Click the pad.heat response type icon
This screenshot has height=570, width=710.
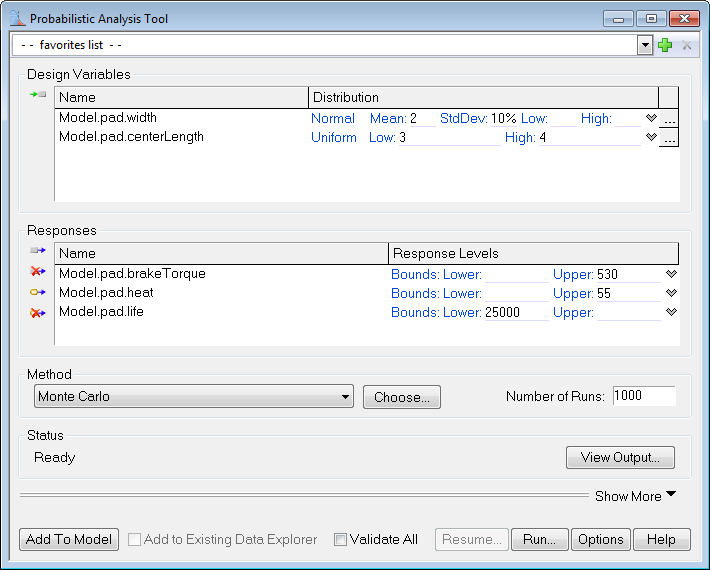pyautogui.click(x=38, y=293)
